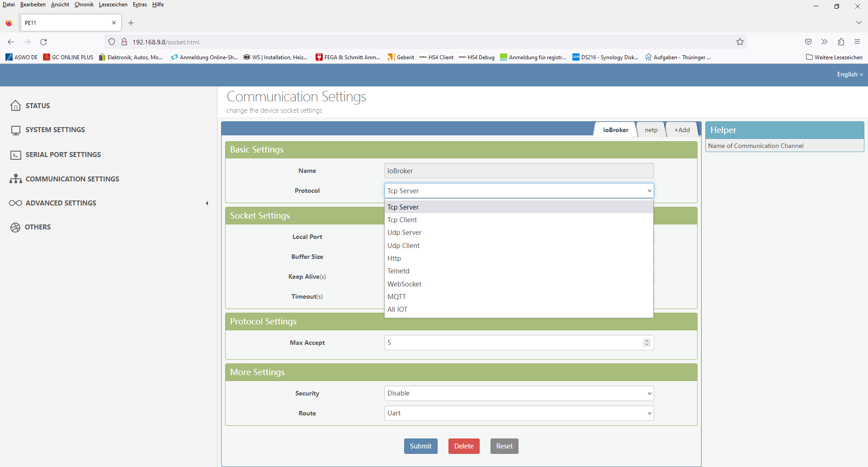Collapse the Protocol dropdown box
The image size is (868, 467).
coord(519,191)
